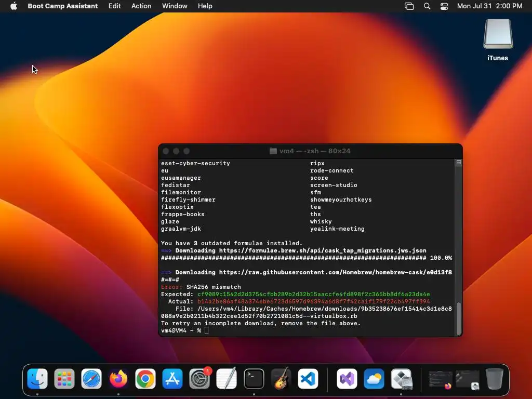
Task: Minimize the Terminal window
Action: [176, 151]
